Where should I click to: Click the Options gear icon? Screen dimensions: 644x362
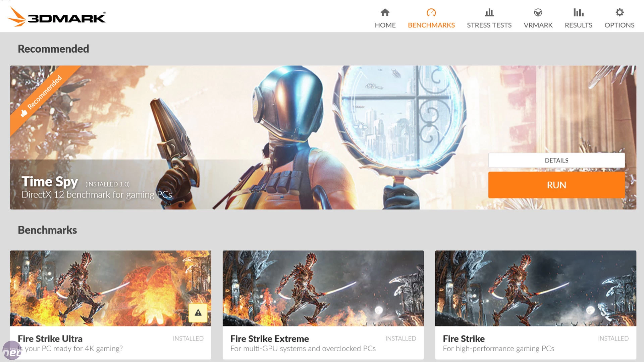pos(620,12)
